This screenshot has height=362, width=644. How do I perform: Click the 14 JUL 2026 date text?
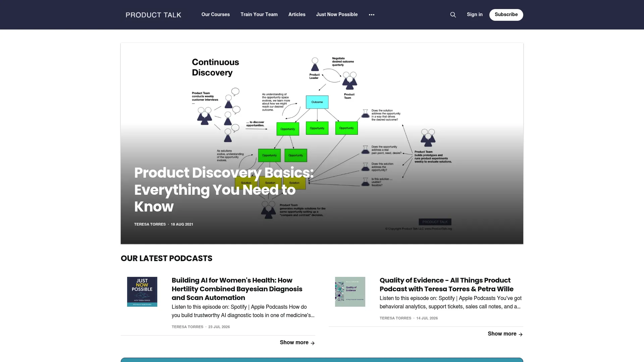click(427, 318)
